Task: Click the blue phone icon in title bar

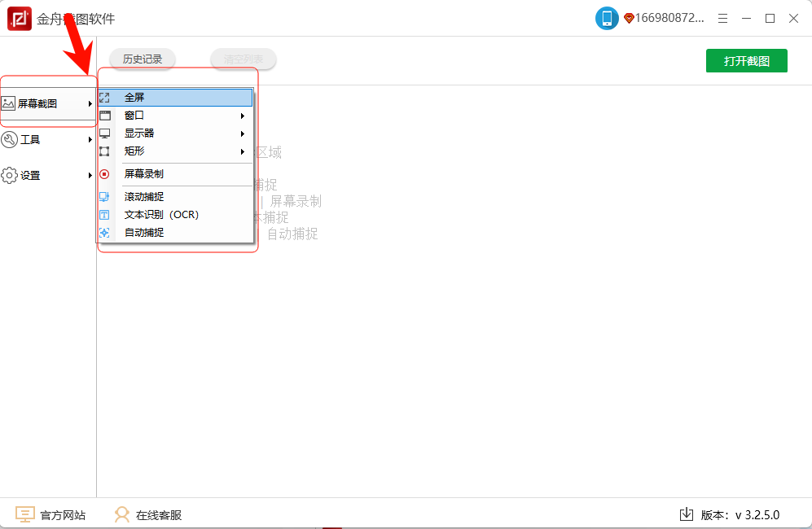Action: click(607, 18)
